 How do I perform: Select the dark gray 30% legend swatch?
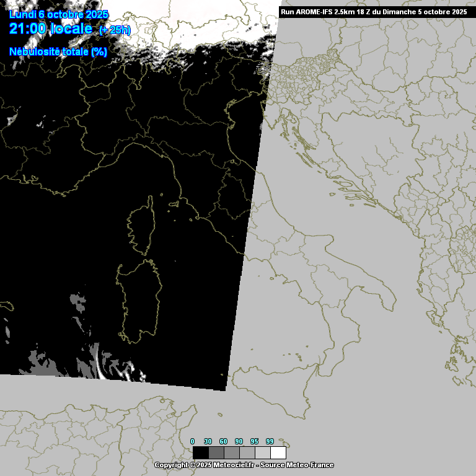click(216, 452)
